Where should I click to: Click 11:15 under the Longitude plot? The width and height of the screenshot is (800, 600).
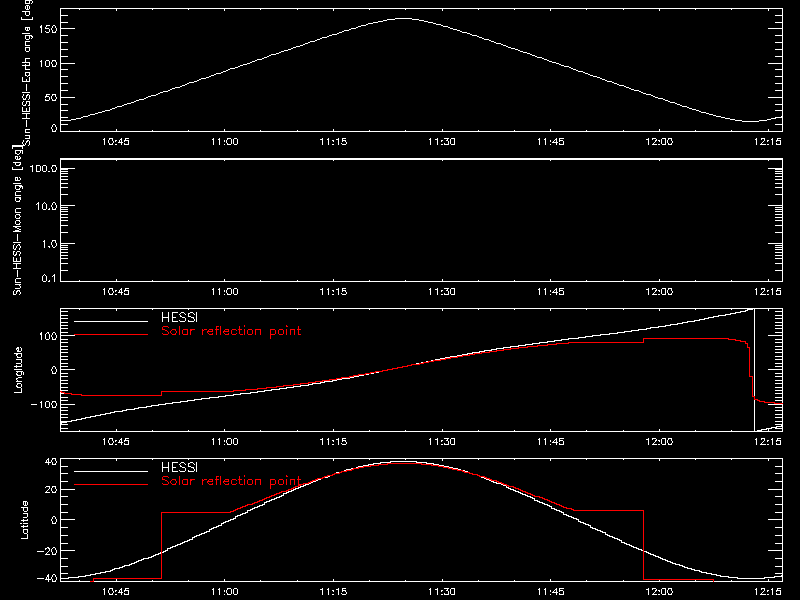333,442
